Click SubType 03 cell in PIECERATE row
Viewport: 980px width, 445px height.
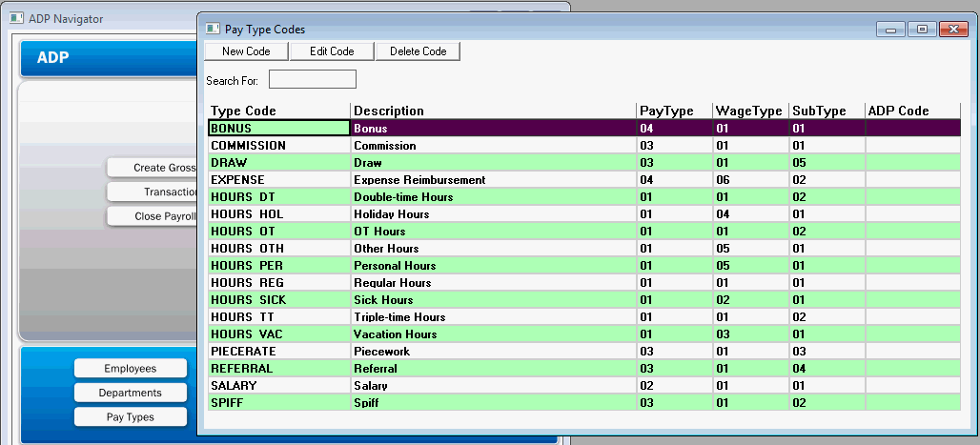[827, 352]
